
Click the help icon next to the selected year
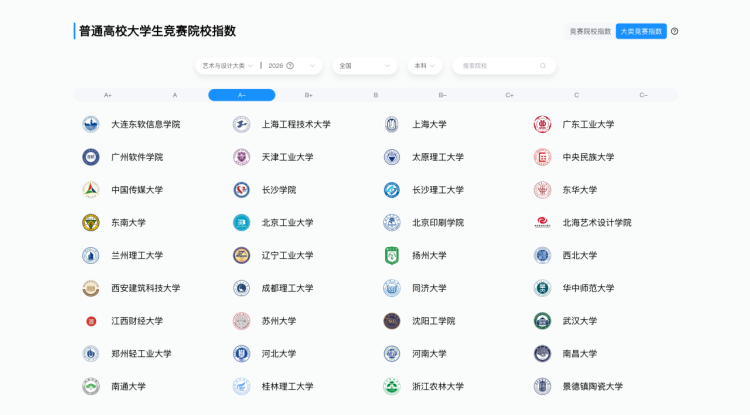pos(290,66)
